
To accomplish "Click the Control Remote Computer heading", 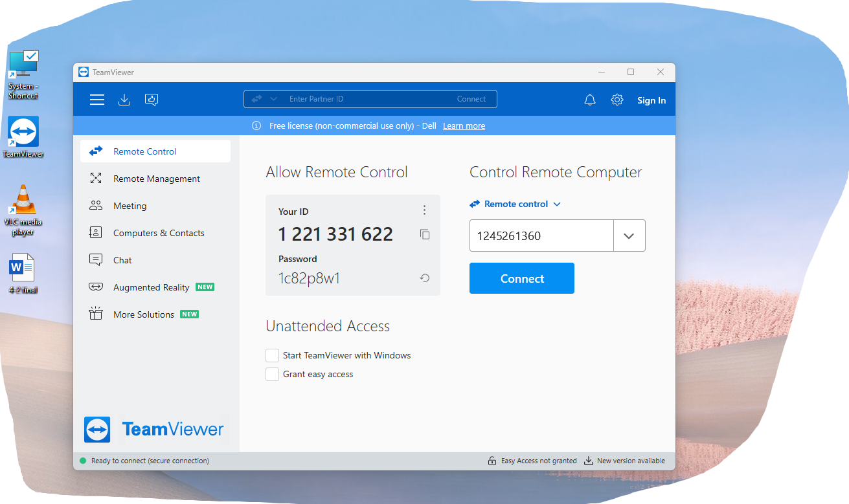I will (x=556, y=172).
